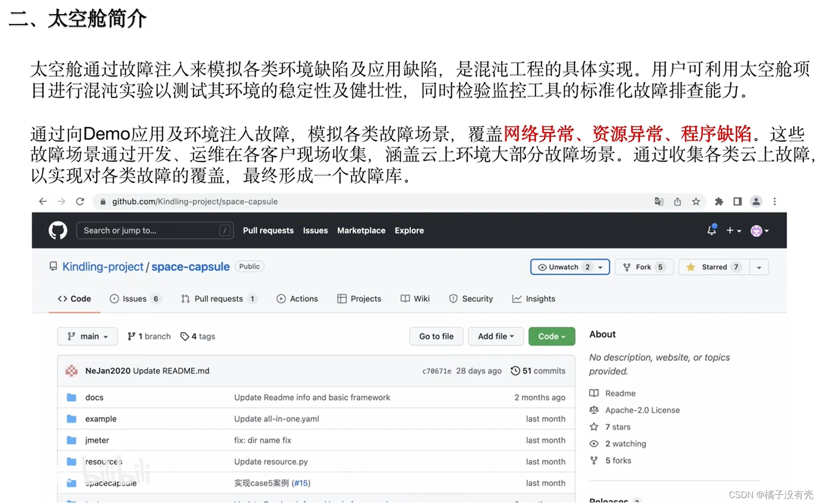The width and height of the screenshot is (821, 504).
Task: Open the green Code dropdown
Action: tap(551, 336)
